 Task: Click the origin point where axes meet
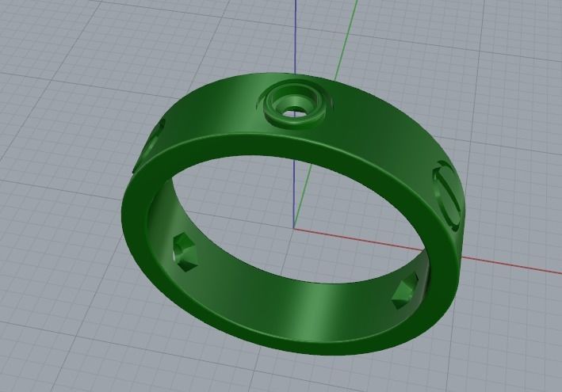point(294,228)
